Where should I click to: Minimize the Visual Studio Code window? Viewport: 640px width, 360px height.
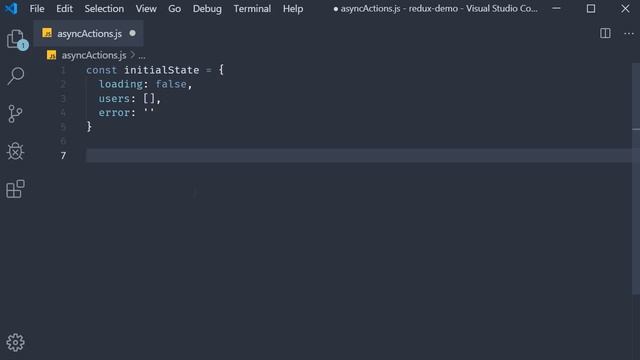(x=556, y=9)
